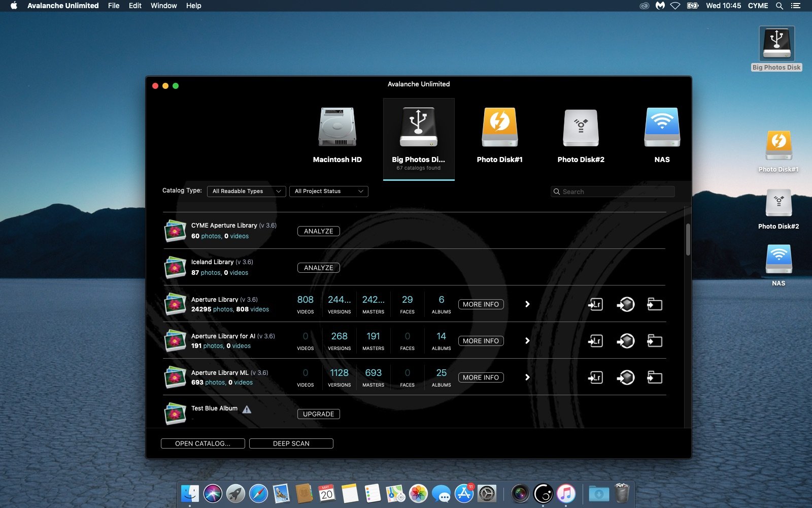Screen dimensions: 812x508
Task: Open Finder from the Dock
Action: click(190, 493)
